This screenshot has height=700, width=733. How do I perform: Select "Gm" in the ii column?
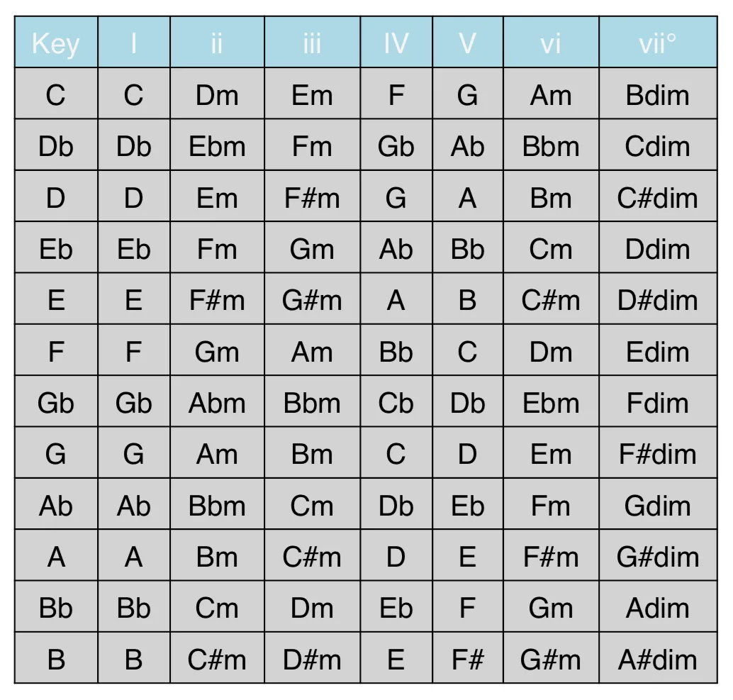click(217, 352)
